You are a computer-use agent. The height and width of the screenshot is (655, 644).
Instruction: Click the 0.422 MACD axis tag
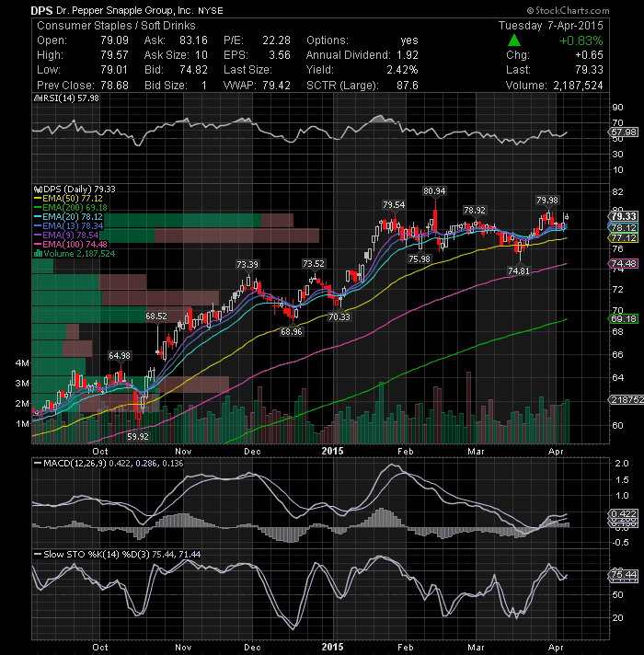(623, 514)
